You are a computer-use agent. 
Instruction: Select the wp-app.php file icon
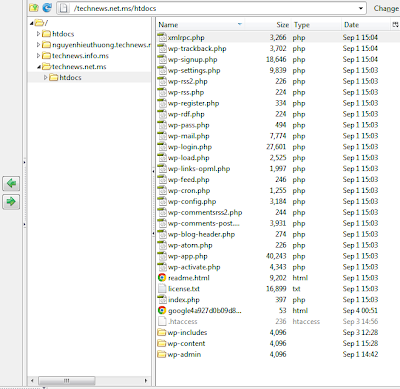tap(162, 256)
